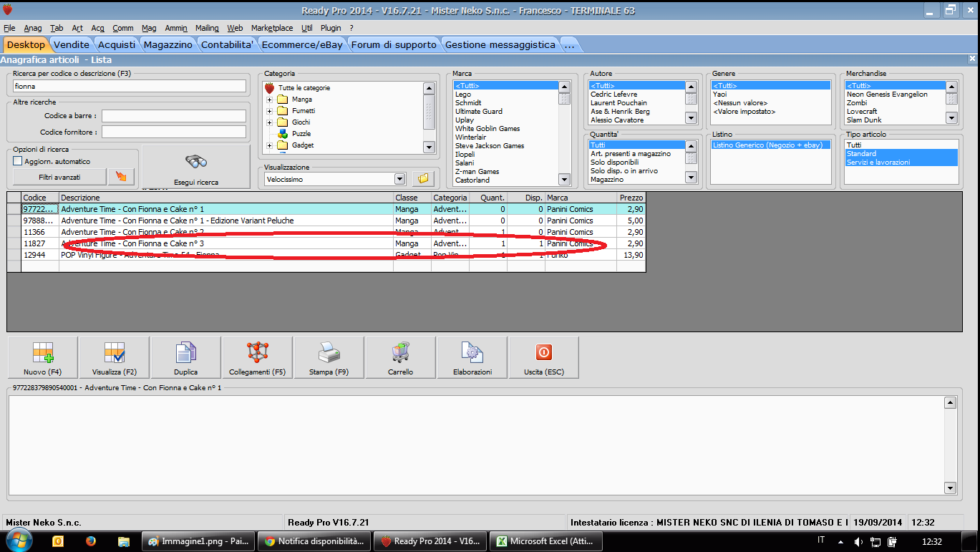Expand the Fumetti category node
Screen dimensions: 980x552
point(270,111)
